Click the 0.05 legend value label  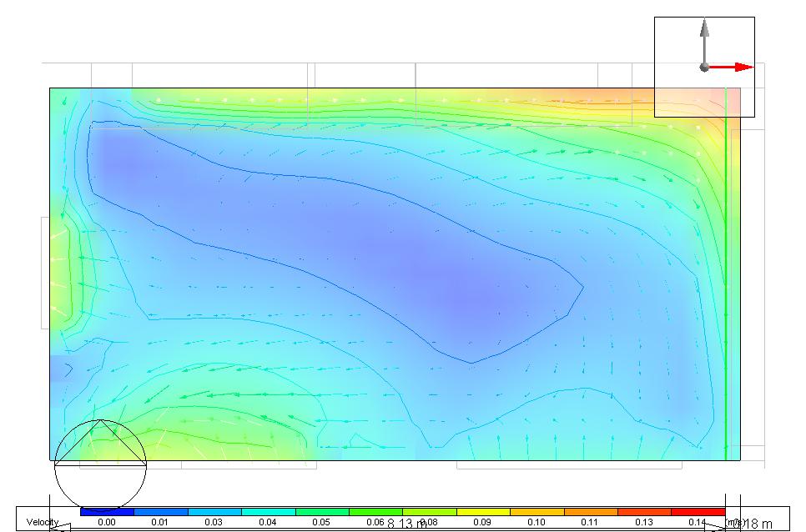click(x=321, y=522)
